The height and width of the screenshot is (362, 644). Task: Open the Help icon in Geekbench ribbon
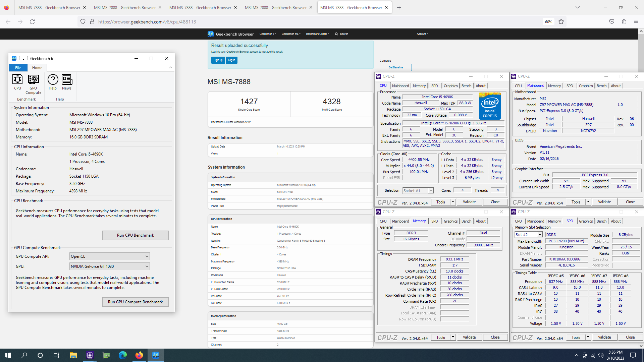pyautogui.click(x=53, y=82)
